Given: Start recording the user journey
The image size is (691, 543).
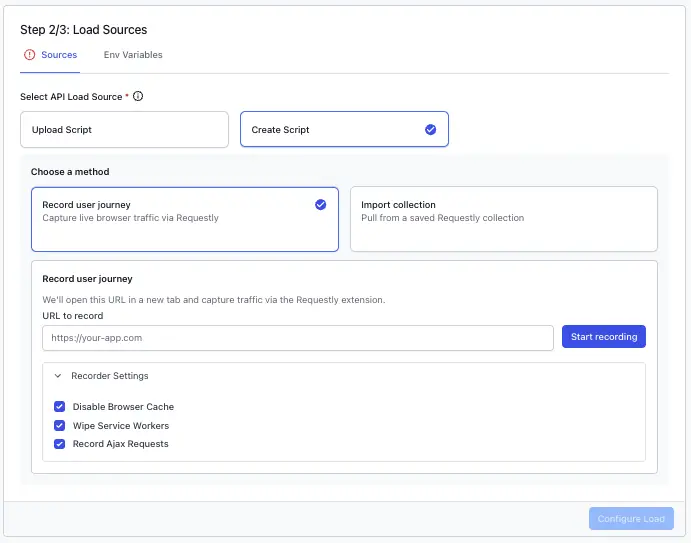Looking at the screenshot, I should (x=604, y=337).
